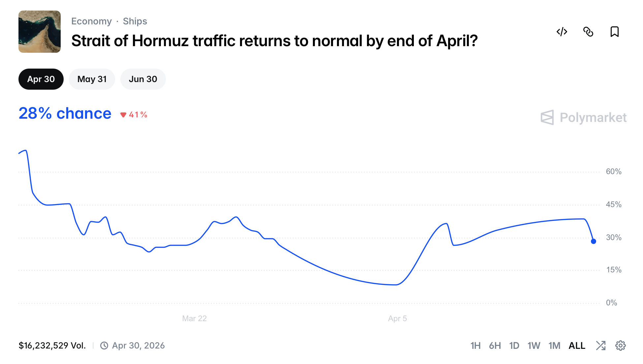Click the embed code icon
The width and height of the screenshot is (643, 364).
[562, 32]
